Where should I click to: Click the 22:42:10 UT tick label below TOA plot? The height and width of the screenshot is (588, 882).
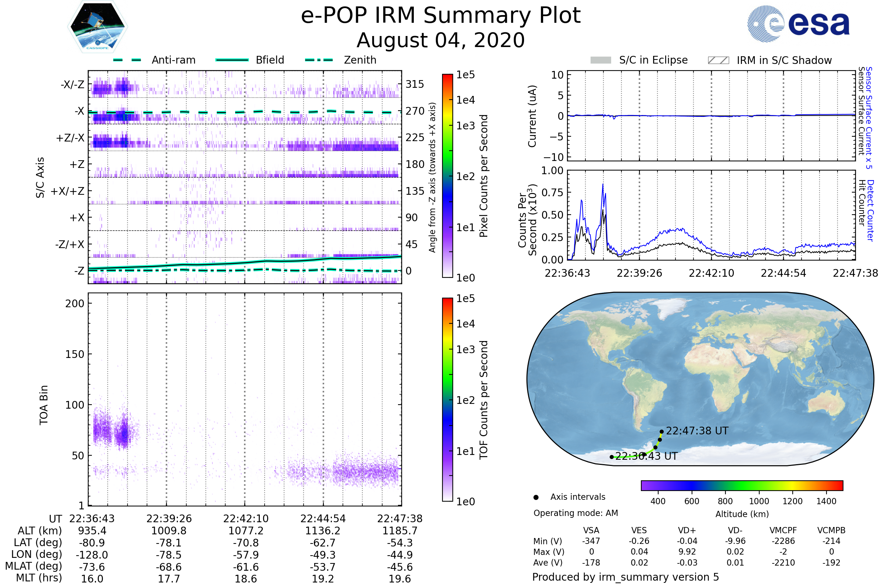point(245,519)
